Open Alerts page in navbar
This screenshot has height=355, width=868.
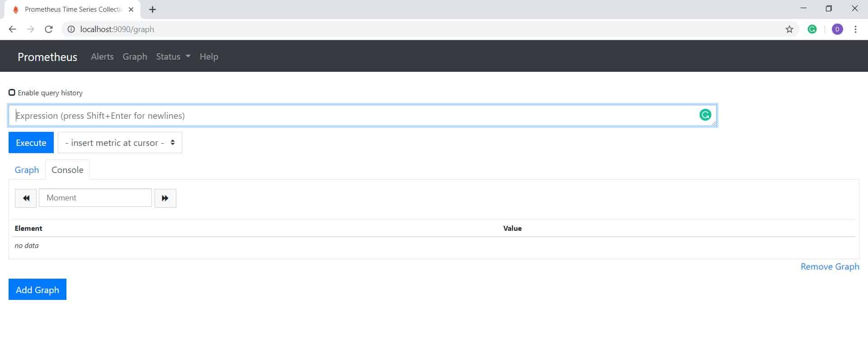102,56
